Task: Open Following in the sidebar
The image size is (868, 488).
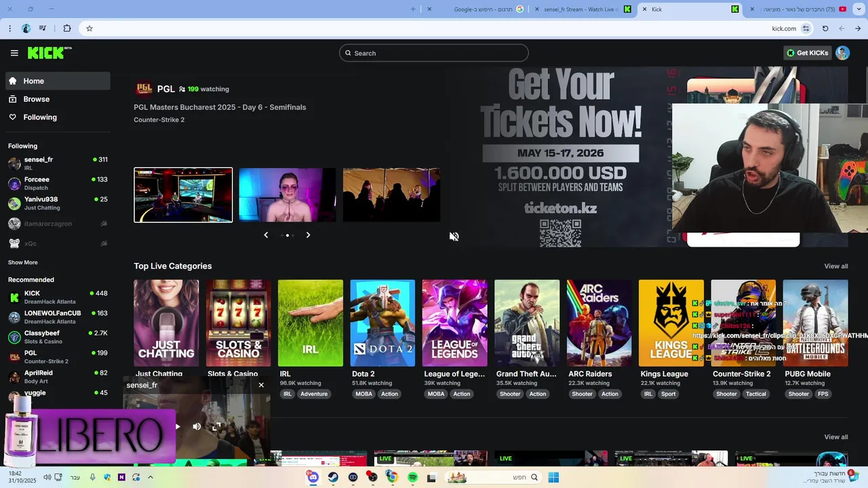Action: [x=58, y=117]
